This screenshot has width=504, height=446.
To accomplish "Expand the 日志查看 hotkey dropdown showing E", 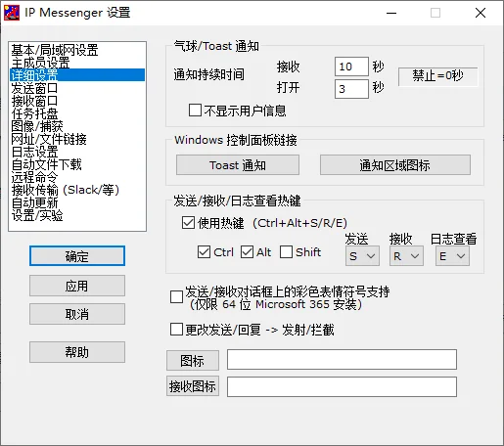I will coord(452,256).
